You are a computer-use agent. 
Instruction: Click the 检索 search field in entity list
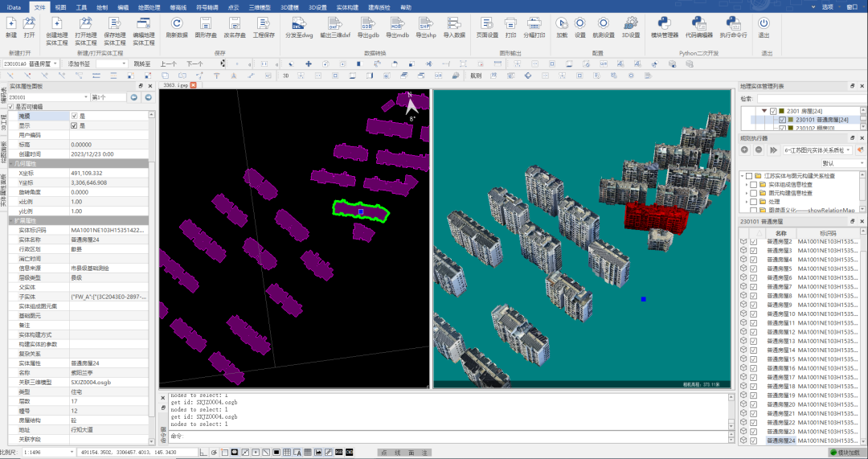(x=810, y=99)
